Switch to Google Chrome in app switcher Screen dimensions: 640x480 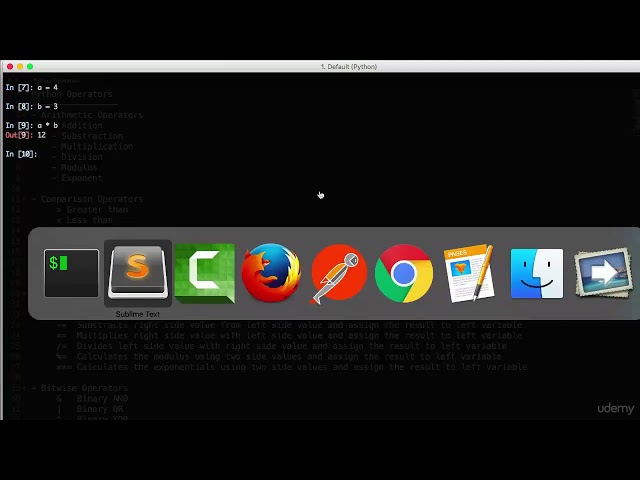coord(404,273)
